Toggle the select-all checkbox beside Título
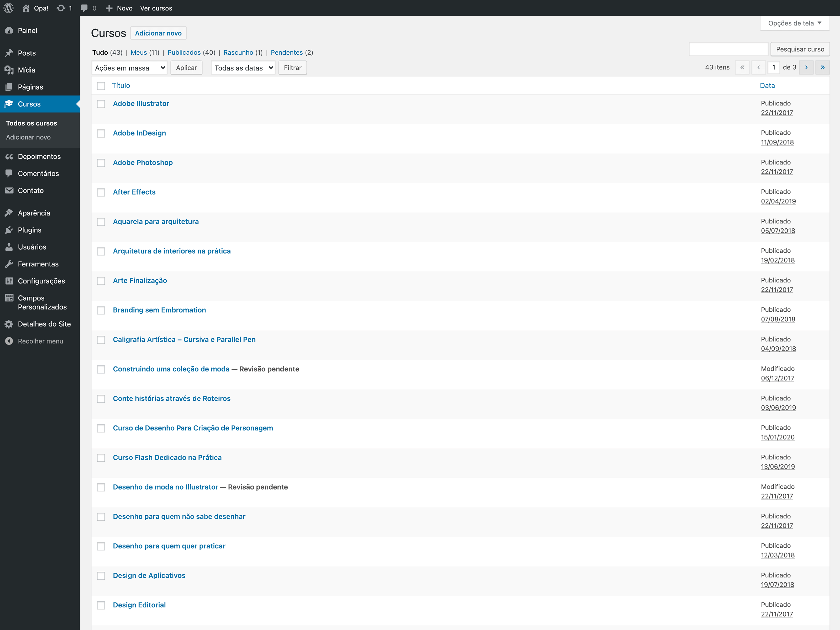 pos(101,86)
